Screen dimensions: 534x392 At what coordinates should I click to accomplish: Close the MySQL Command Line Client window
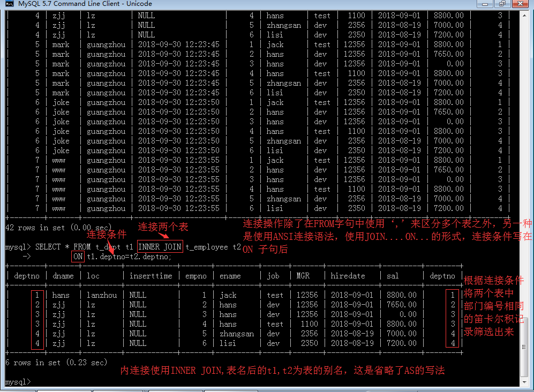(x=520, y=4)
